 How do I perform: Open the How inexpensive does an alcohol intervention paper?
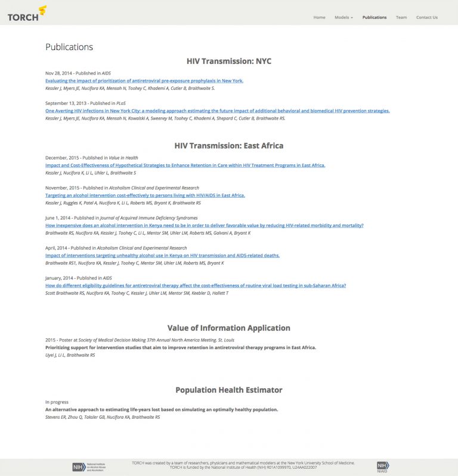[x=204, y=225]
